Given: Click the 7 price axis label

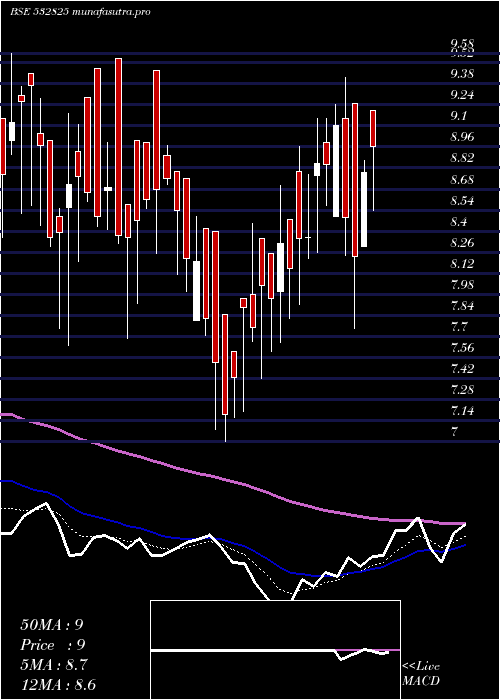Looking at the screenshot, I should [x=455, y=432].
